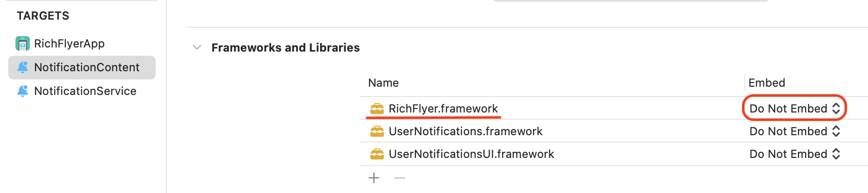Click the Embed column header
868x193 pixels.
[767, 83]
